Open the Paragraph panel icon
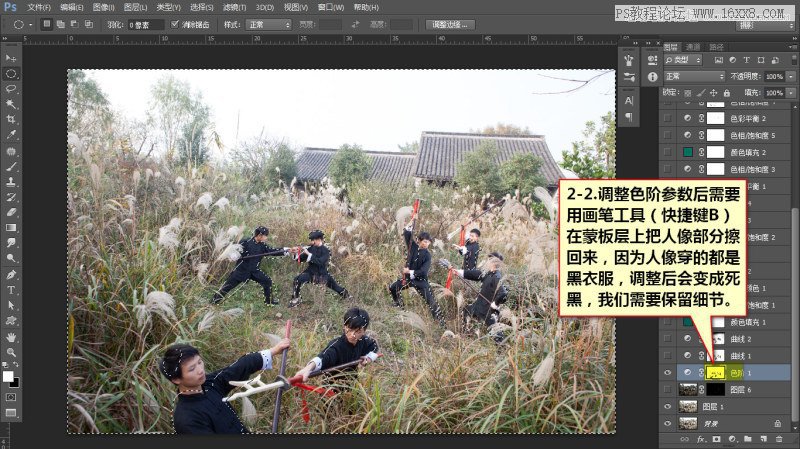This screenshot has width=800, height=449. 629,117
